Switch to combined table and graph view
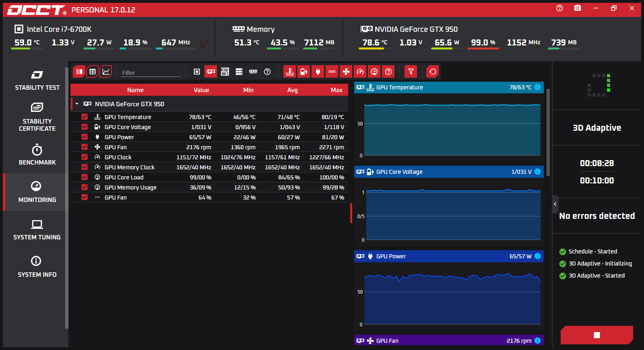Screen dimensions: 644x350 [x=79, y=72]
